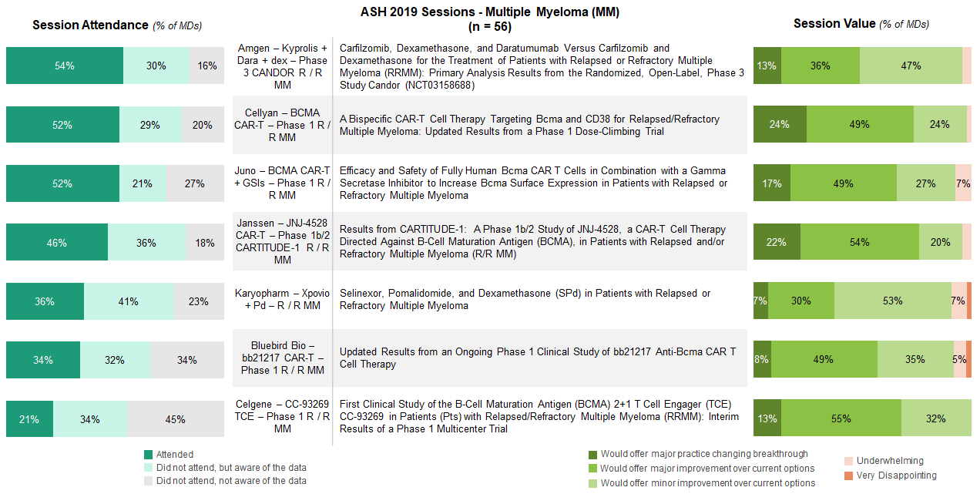Image resolution: width=980 pixels, height=494 pixels.
Task: Select the 17% breakthrough bar for Juno
Action: [772, 183]
